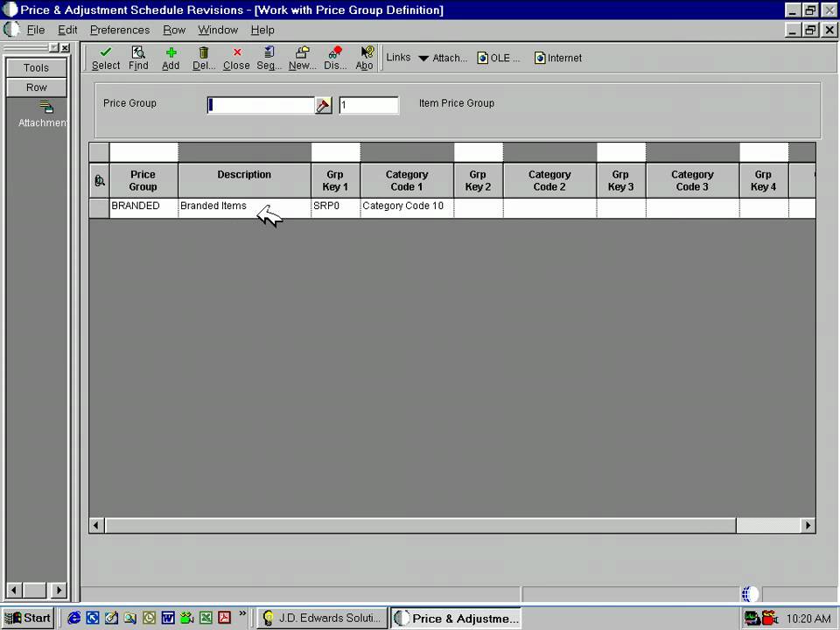Click the SRP0 group key cell
Viewport: 840px width, 630px height.
click(x=335, y=208)
